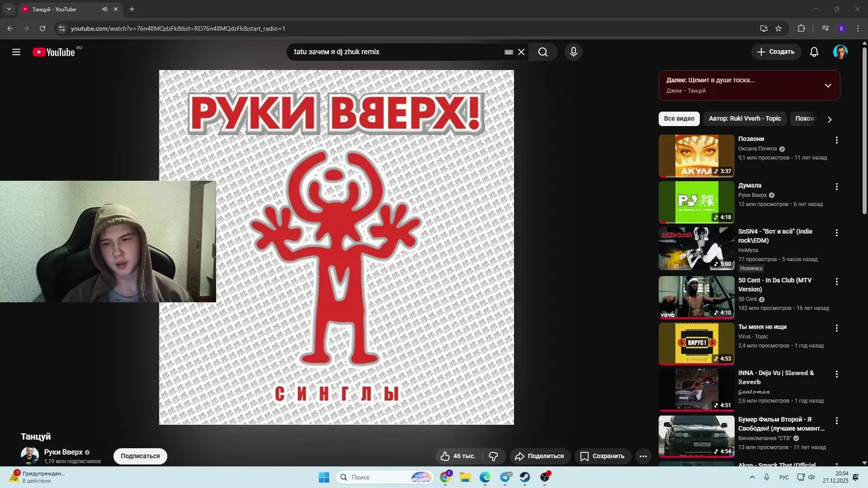Open YouTube notifications bell

tap(814, 52)
